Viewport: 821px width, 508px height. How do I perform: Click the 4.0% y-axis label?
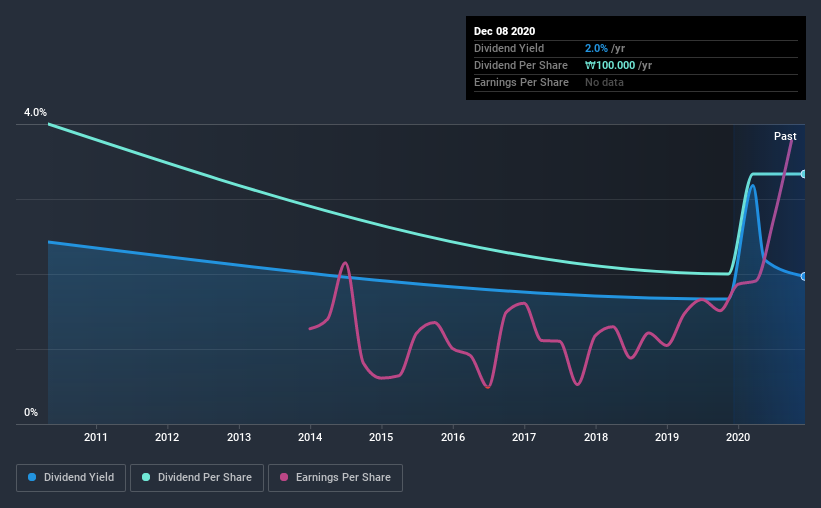click(35, 112)
